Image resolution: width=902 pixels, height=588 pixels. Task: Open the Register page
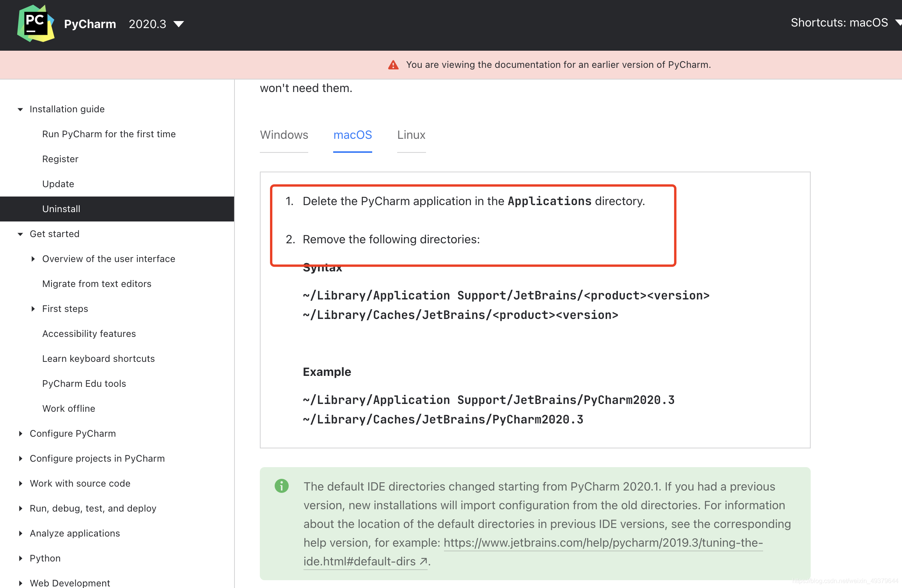60,159
